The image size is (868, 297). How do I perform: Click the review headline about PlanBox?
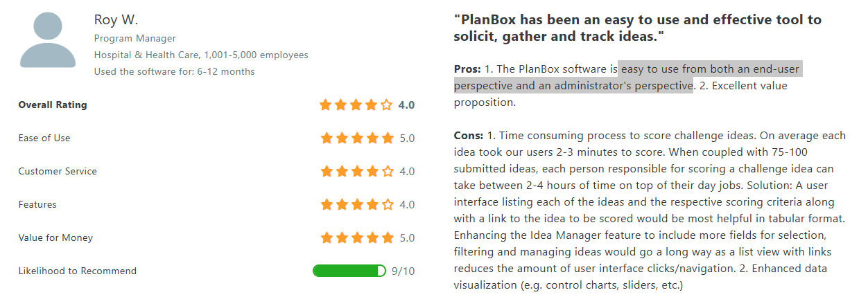coord(638,28)
